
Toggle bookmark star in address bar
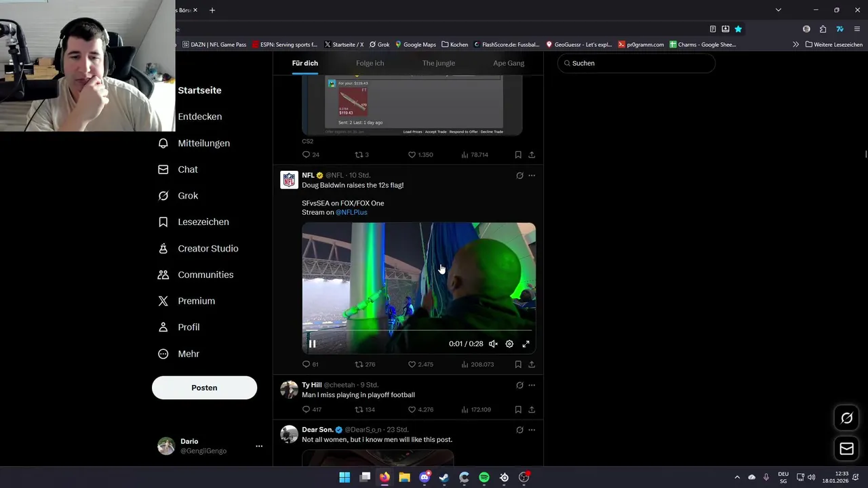coord(738,29)
